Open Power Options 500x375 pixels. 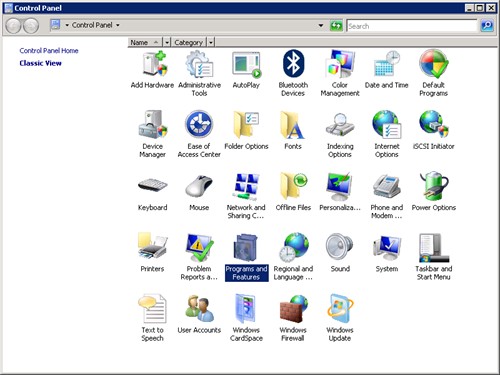pos(433,192)
